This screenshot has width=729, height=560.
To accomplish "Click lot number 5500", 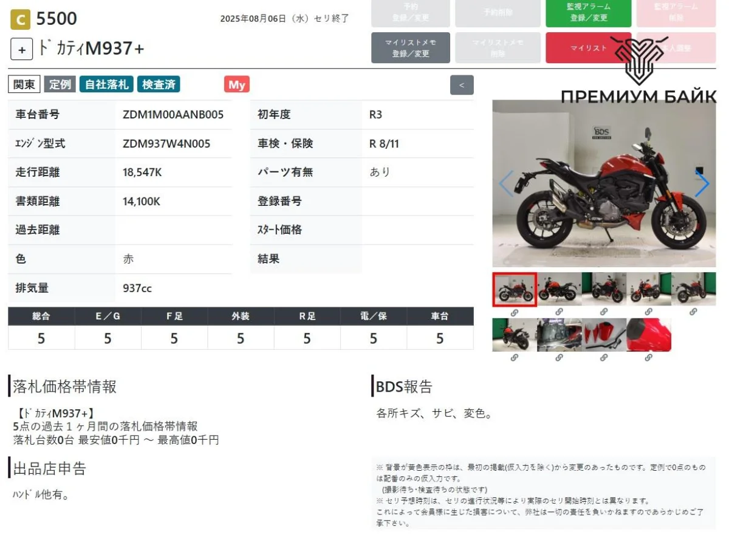I will click(56, 19).
